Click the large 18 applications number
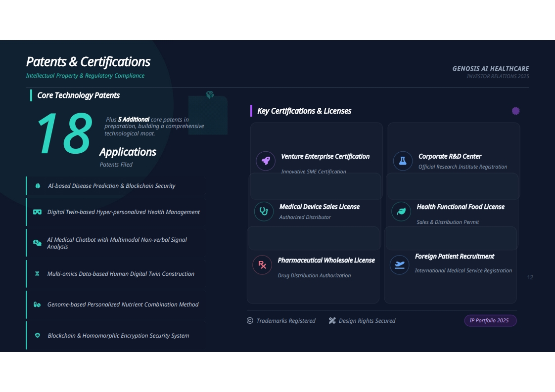Viewport: 555px width, 392px height. point(64,134)
